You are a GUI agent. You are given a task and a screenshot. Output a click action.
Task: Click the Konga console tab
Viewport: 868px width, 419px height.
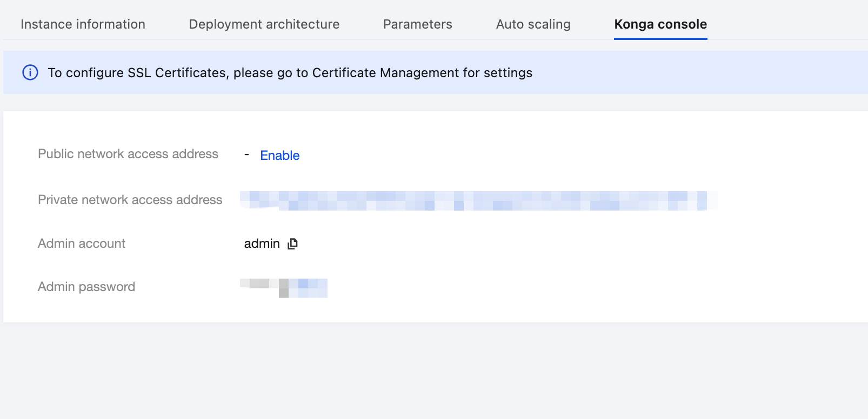pos(660,24)
